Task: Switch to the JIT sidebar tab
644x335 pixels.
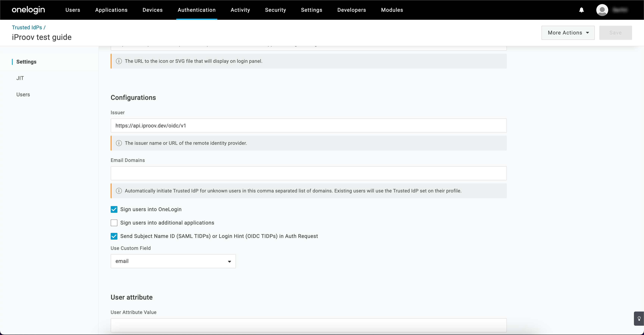Action: click(x=20, y=78)
